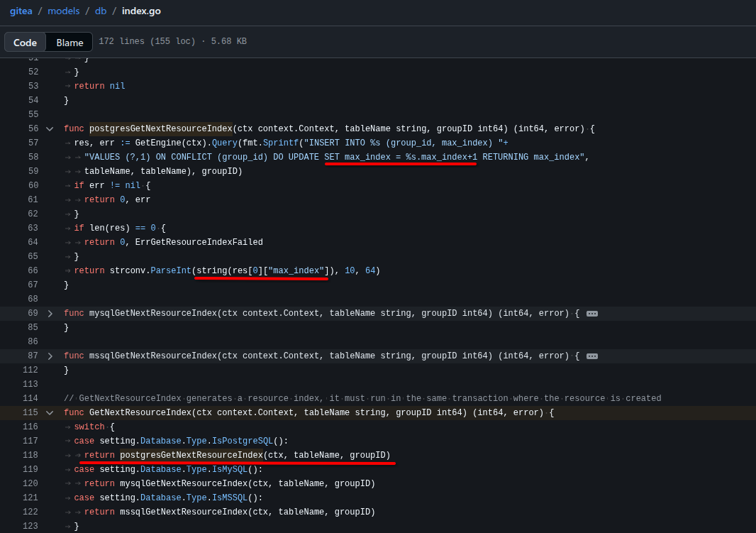Click IsPostgreSQL on line 117
Screen dimensions: 756x533
243,441
